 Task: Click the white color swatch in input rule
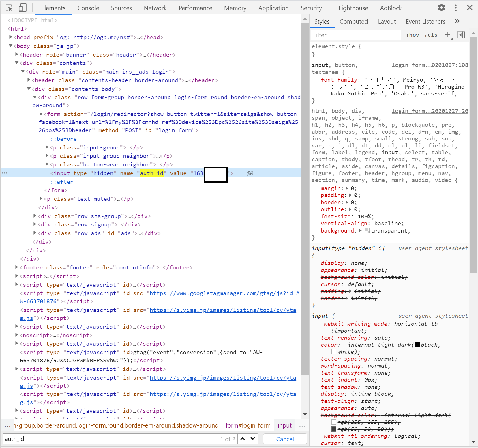pos(334,352)
